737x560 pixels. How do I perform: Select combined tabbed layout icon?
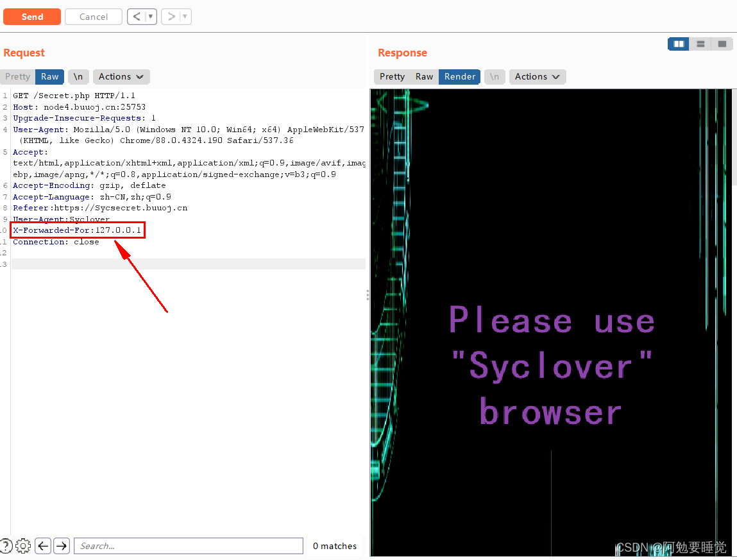[x=722, y=44]
